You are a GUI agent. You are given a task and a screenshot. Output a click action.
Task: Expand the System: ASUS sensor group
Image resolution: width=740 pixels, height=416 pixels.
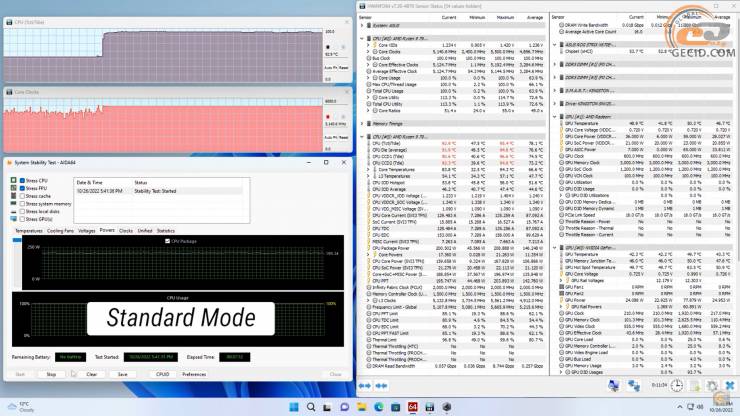(362, 25)
